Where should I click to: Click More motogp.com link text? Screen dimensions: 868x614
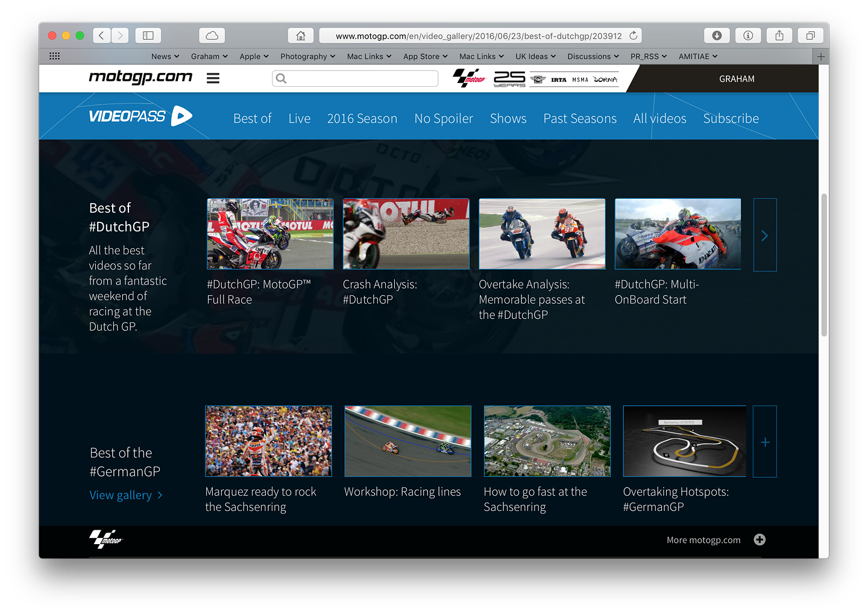click(703, 540)
